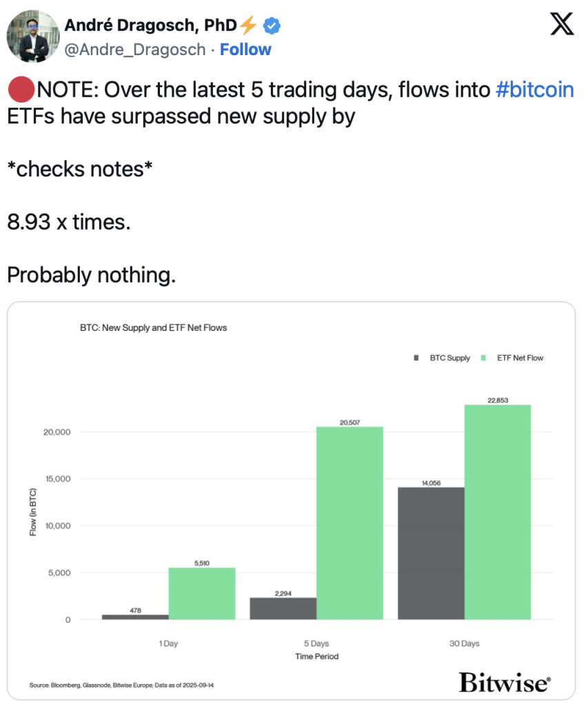
Task: Click the 30 Days gray supply bar
Action: [431, 554]
